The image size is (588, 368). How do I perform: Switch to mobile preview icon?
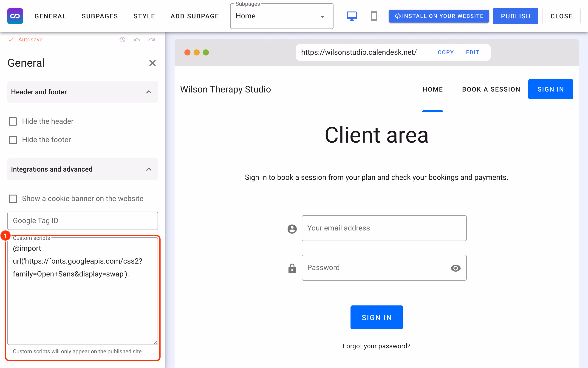tap(374, 16)
